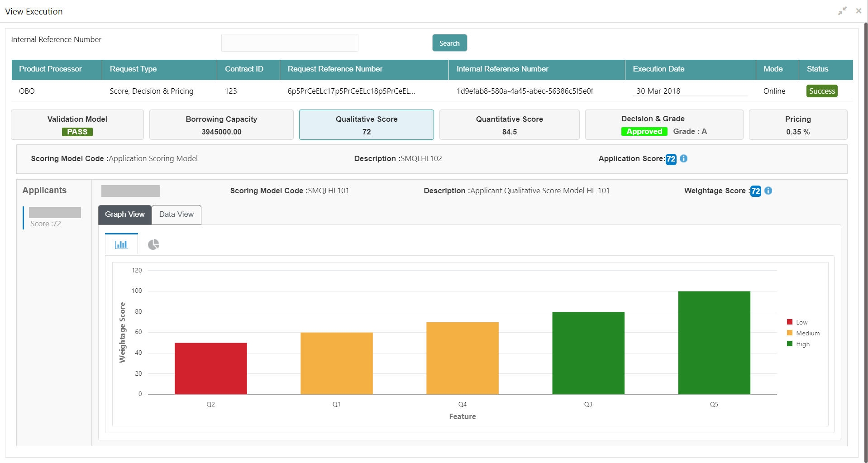Open info icon beside Weightage Score
This screenshot has height=463, width=868.
(x=768, y=191)
